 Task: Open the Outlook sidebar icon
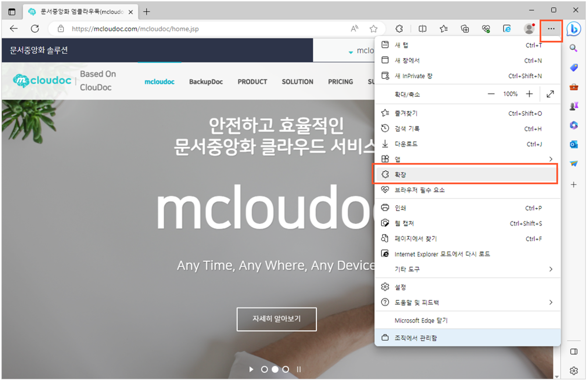(x=574, y=144)
